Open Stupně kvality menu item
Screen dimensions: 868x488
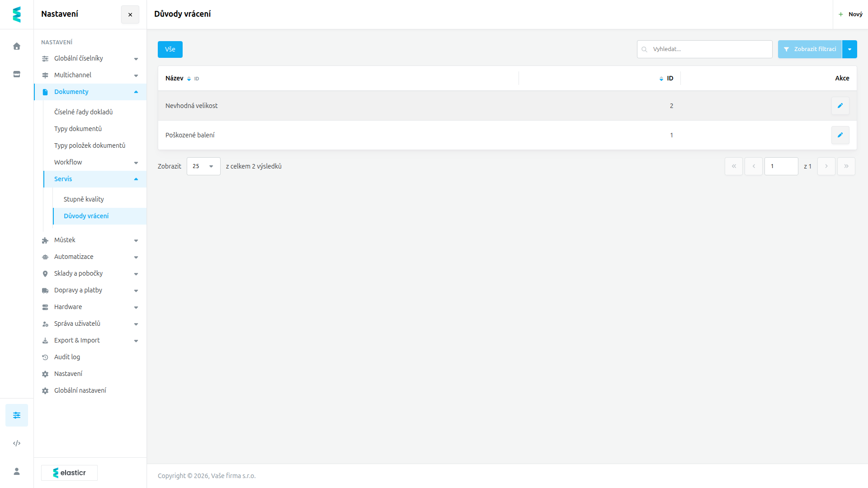84,199
